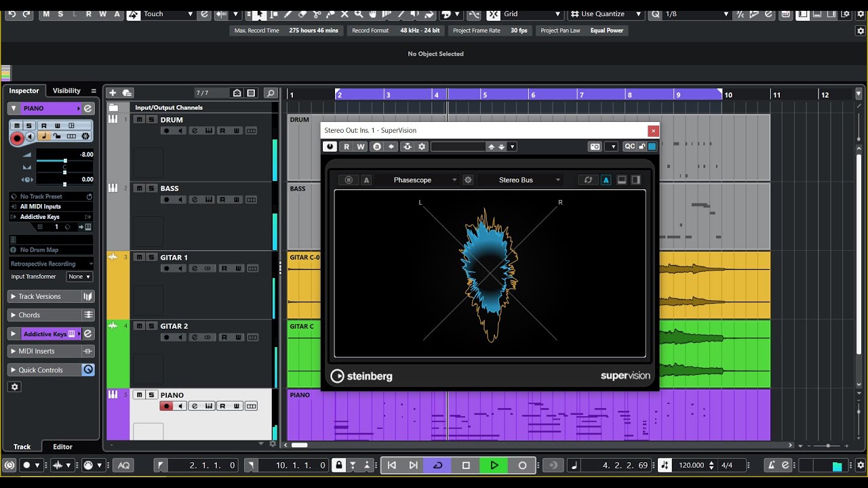868x488 pixels.
Task: Expand the Chords inspector section
Action: click(45, 315)
